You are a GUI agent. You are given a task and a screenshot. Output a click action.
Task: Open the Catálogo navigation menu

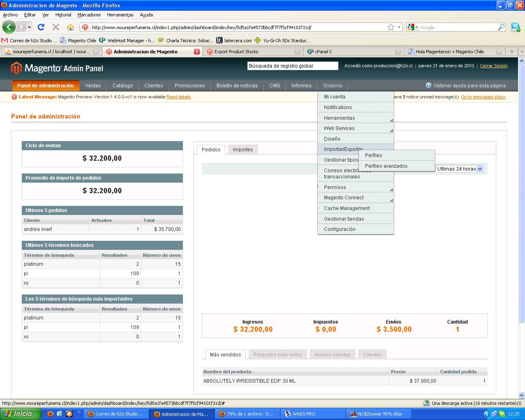coord(123,85)
